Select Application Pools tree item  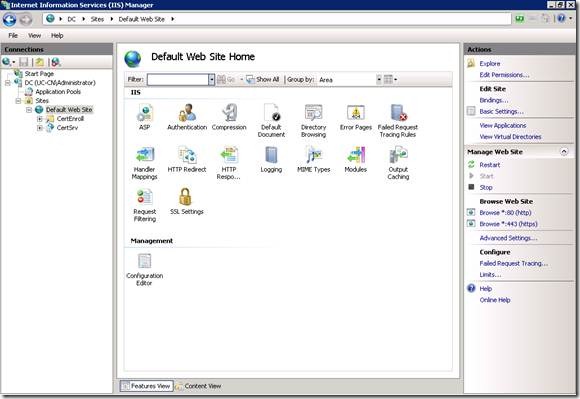(58, 92)
